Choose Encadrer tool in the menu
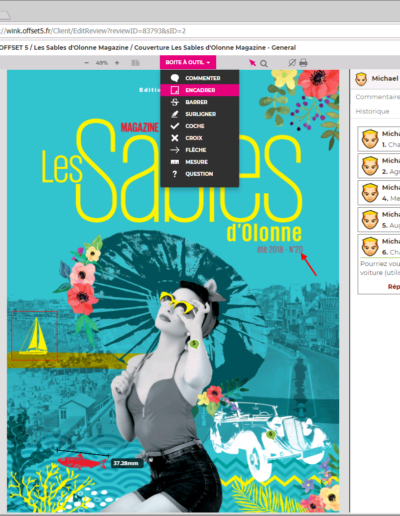400x516 pixels. tap(200, 90)
